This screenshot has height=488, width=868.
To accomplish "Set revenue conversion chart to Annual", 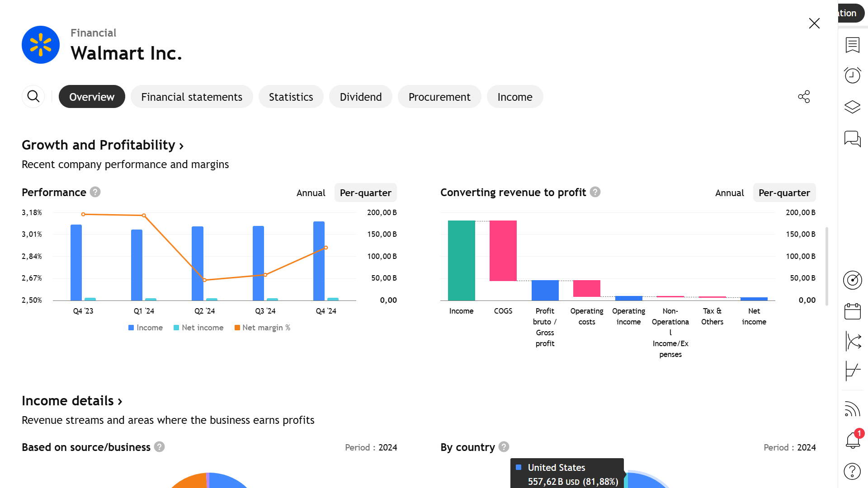I will 730,193.
